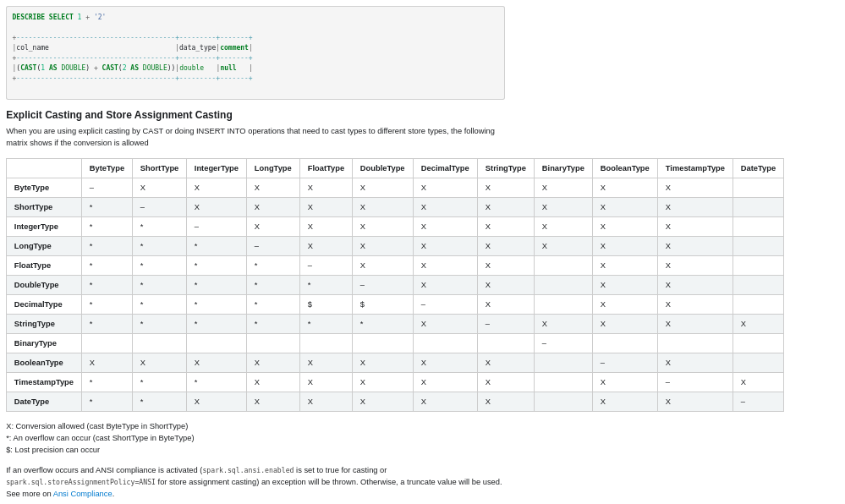This screenshot has height=504, width=845.
Task: Click the BinaryType row label
Action: coord(36,343)
